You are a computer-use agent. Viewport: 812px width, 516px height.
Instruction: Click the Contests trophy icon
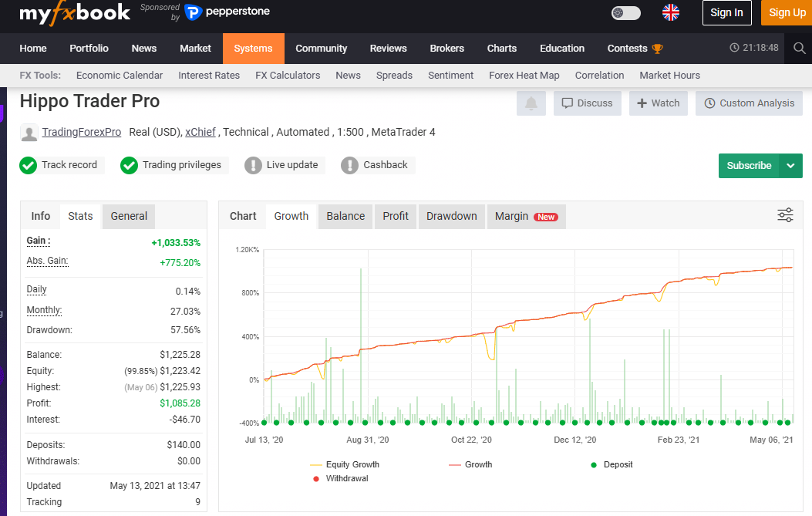(657, 49)
